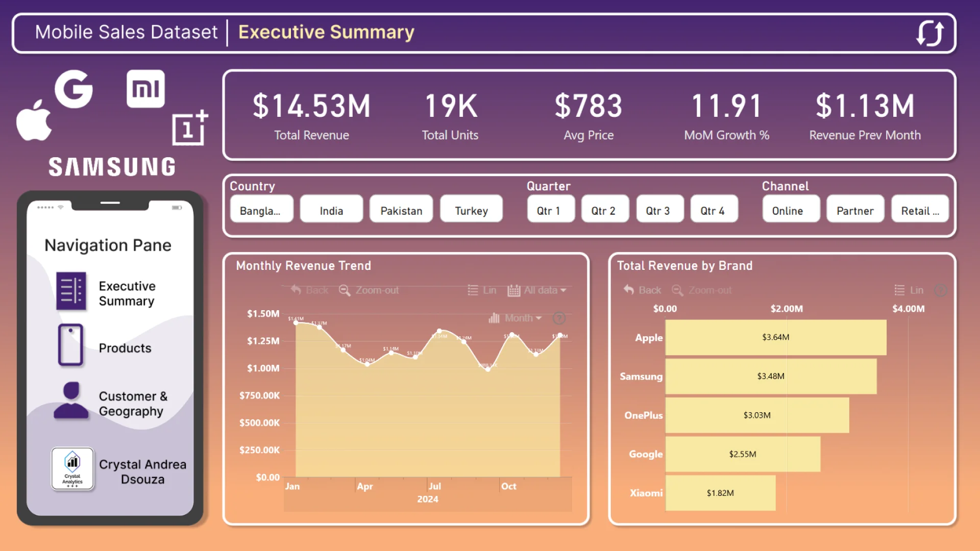This screenshot has width=980, height=551.
Task: Click the Total Revenue by Brand title
Action: (x=684, y=266)
